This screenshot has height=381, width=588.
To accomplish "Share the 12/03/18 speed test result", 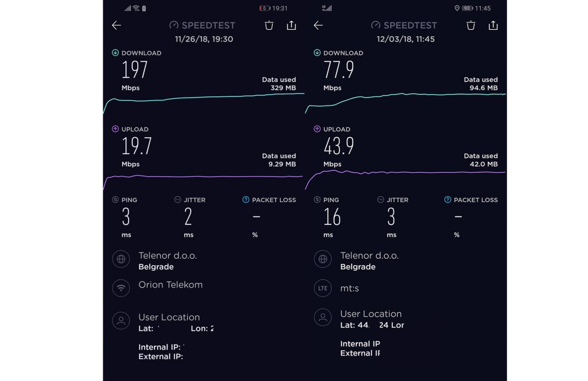I will point(493,25).
